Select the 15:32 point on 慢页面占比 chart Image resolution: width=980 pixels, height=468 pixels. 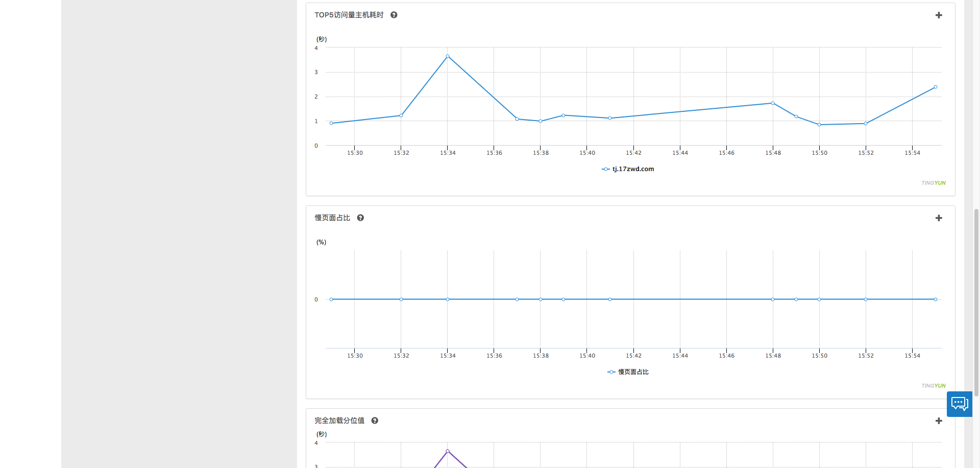pyautogui.click(x=401, y=299)
